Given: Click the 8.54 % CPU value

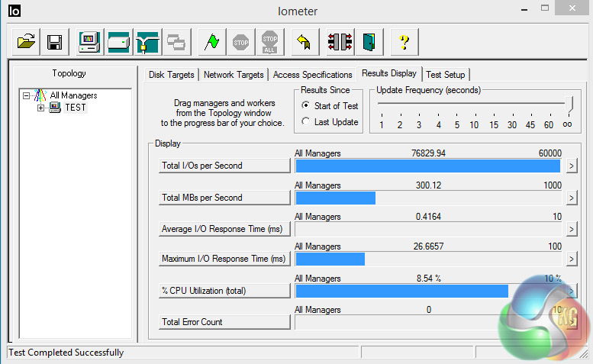Looking at the screenshot, I should [x=428, y=279].
